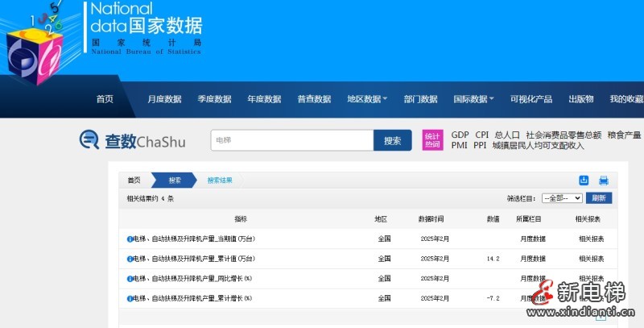Click the GDP hot keyword
This screenshot has height=328, width=644.
(460, 135)
